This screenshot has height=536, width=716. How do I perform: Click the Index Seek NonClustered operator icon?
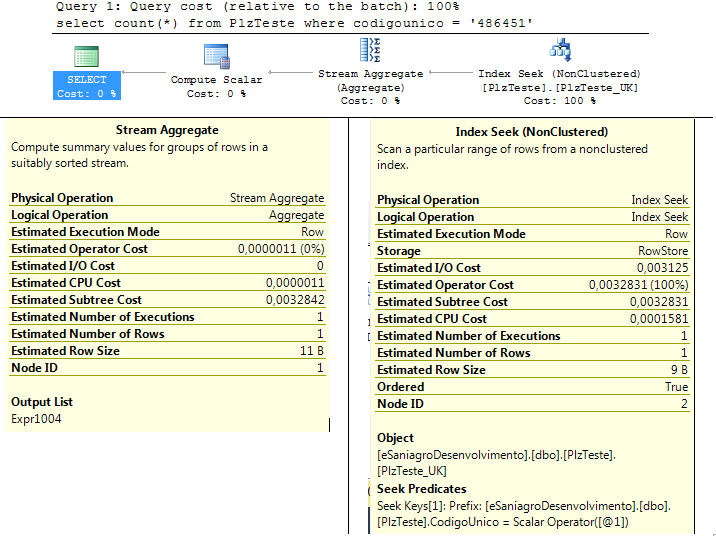pyautogui.click(x=561, y=50)
